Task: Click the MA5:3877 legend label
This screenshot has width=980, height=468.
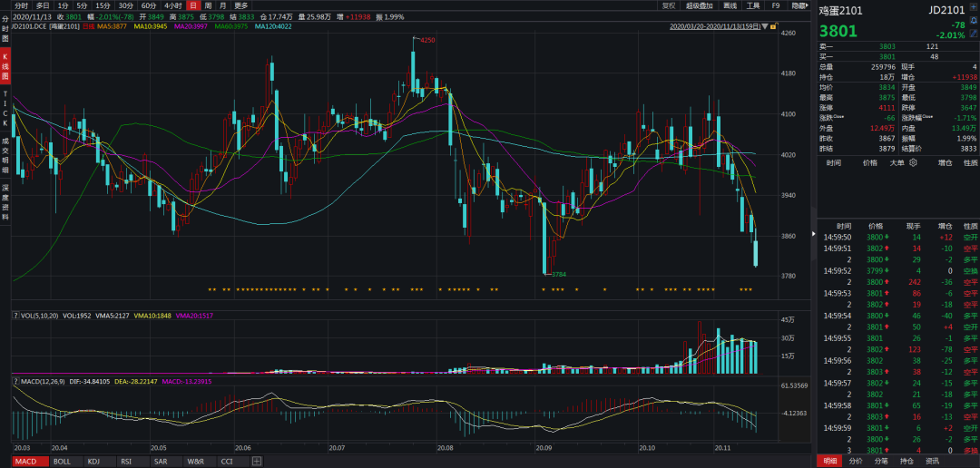Action: point(111,27)
